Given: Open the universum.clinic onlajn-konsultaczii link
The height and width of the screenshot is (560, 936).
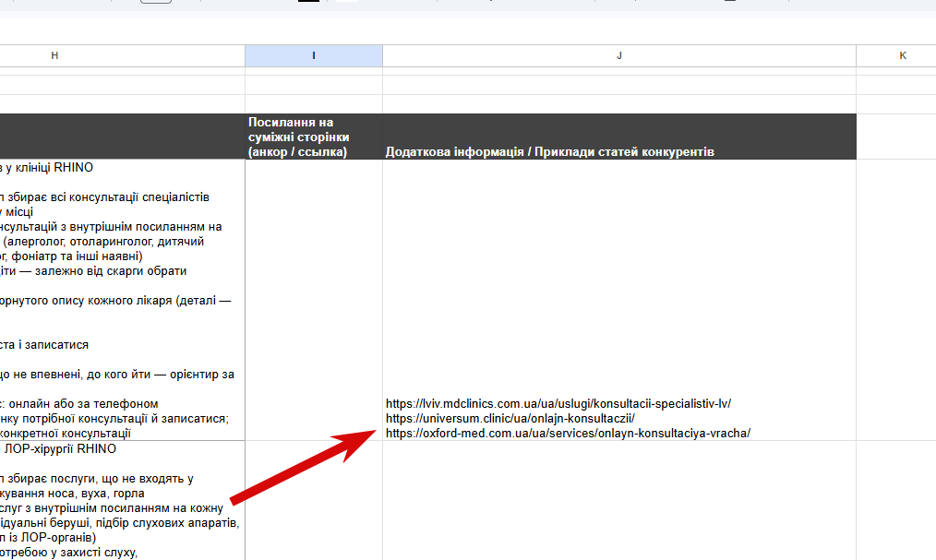Looking at the screenshot, I should [510, 419].
